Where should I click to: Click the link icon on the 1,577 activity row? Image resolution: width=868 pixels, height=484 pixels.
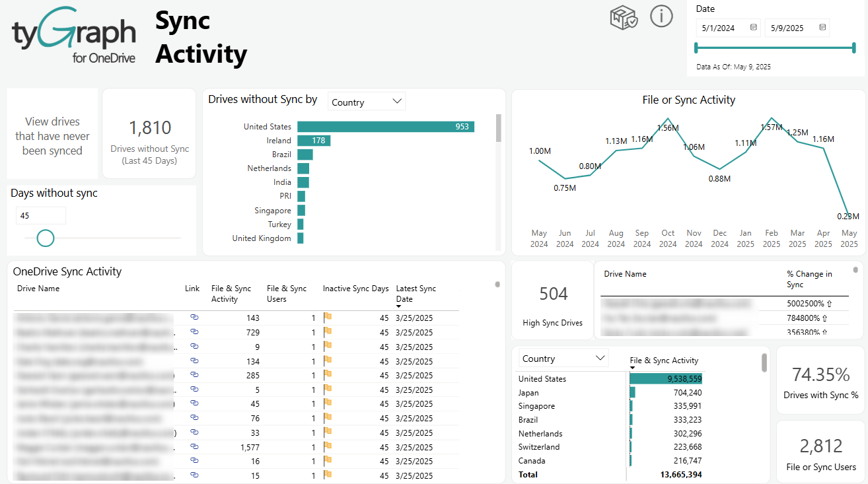tap(192, 447)
